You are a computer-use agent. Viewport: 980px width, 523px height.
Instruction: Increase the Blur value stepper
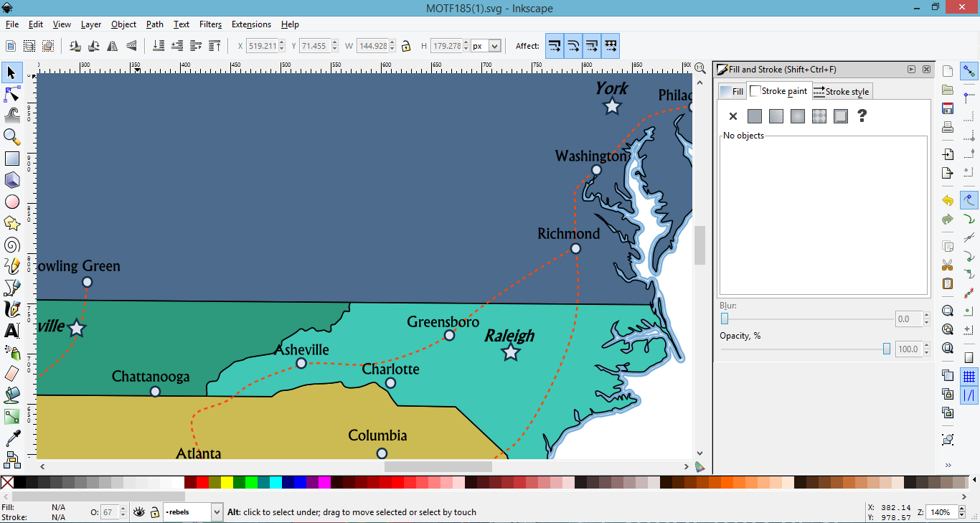[927, 316]
